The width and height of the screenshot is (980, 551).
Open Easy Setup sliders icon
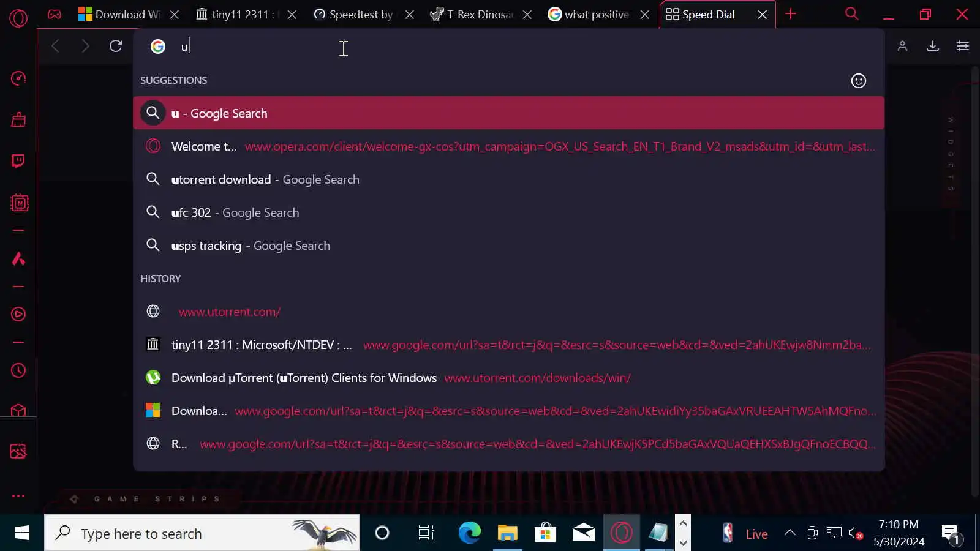coord(963,46)
